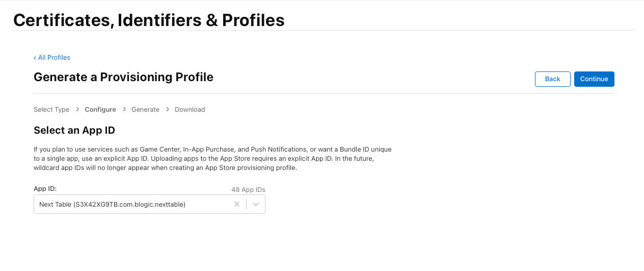Image resolution: width=644 pixels, height=271 pixels.
Task: Click the chevron between Configure and Generate
Action: tap(124, 109)
